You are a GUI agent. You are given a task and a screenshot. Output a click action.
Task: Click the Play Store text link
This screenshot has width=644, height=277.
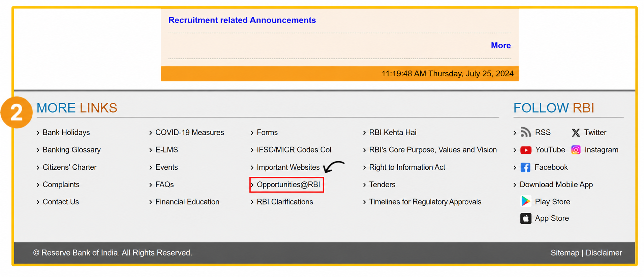(x=552, y=202)
